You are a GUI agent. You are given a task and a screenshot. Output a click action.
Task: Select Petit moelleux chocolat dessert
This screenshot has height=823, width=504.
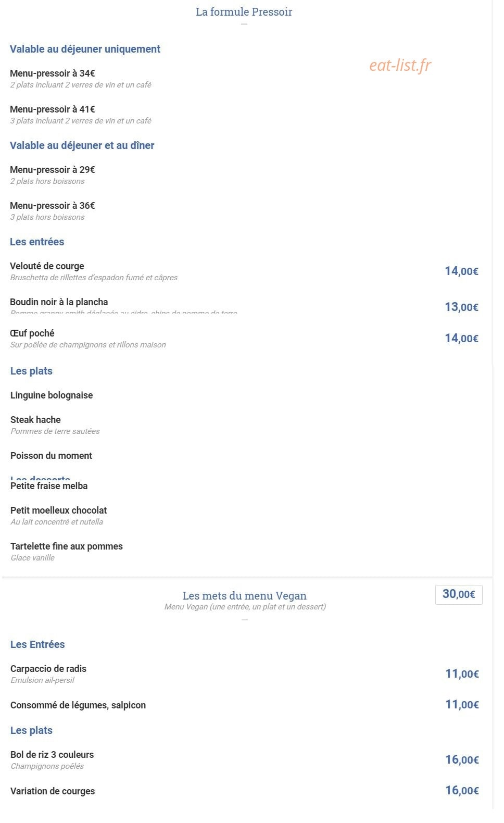(59, 510)
